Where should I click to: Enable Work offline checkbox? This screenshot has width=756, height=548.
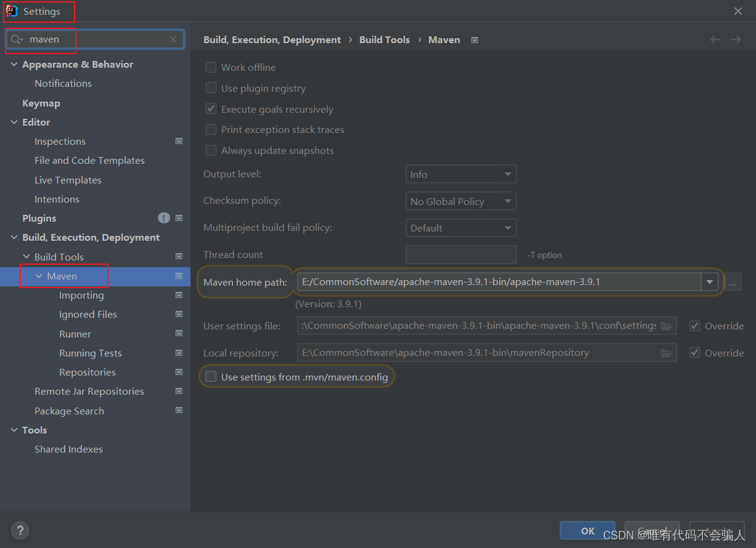tap(211, 67)
